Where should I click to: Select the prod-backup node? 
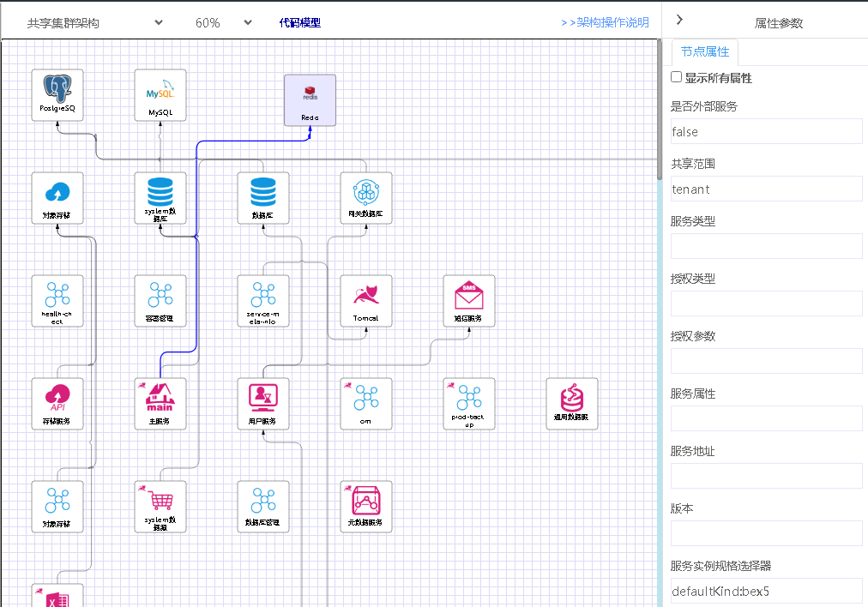click(469, 403)
